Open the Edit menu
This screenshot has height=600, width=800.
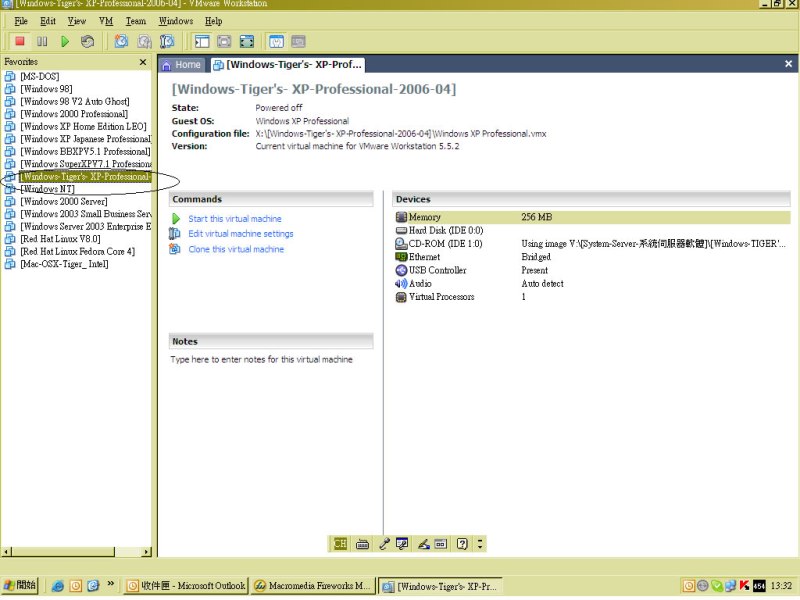48,21
